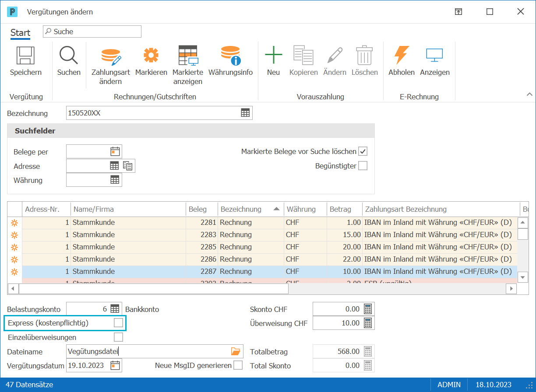This screenshot has height=392, width=536.
Task: Click the Speichern disk icon
Action: [25, 56]
